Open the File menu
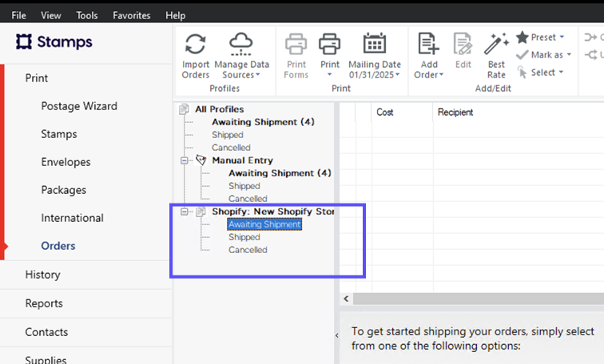Screen dimensions: 604x364 point(19,15)
